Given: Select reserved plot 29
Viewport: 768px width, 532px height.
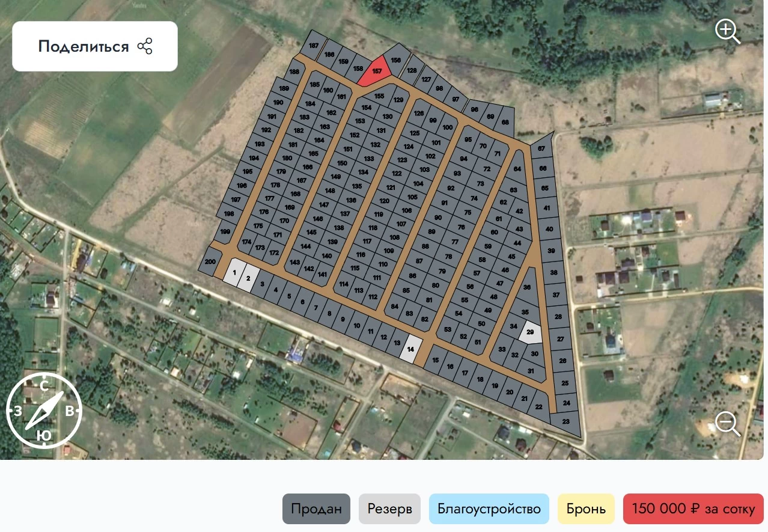Looking at the screenshot, I should 531,331.
